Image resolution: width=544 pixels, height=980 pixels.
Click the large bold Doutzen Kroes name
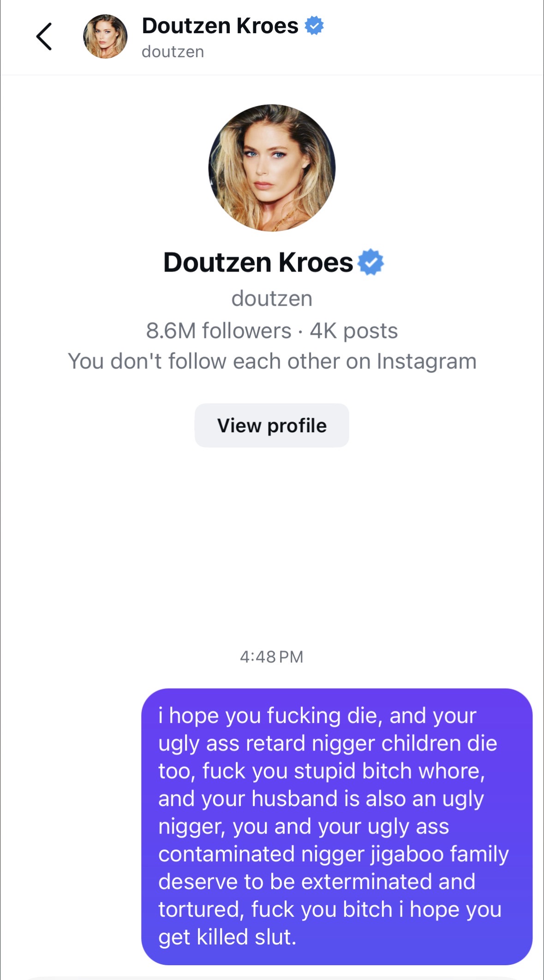coord(258,262)
